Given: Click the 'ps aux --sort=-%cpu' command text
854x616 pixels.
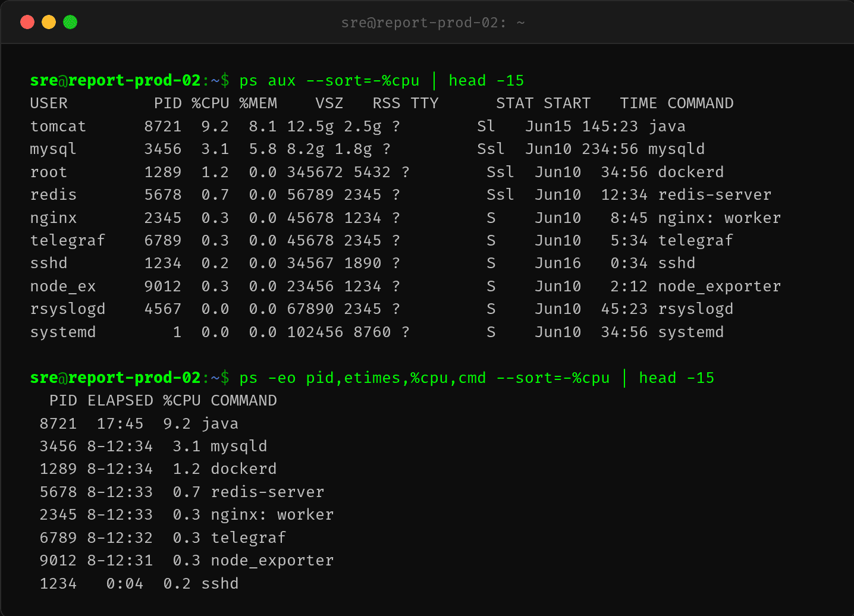Looking at the screenshot, I should (329, 80).
